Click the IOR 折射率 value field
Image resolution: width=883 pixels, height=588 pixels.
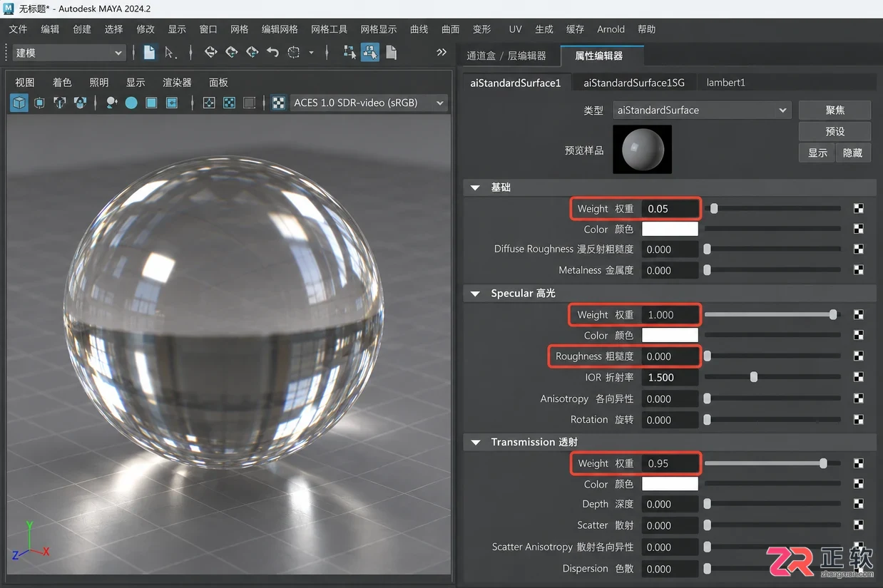point(670,377)
